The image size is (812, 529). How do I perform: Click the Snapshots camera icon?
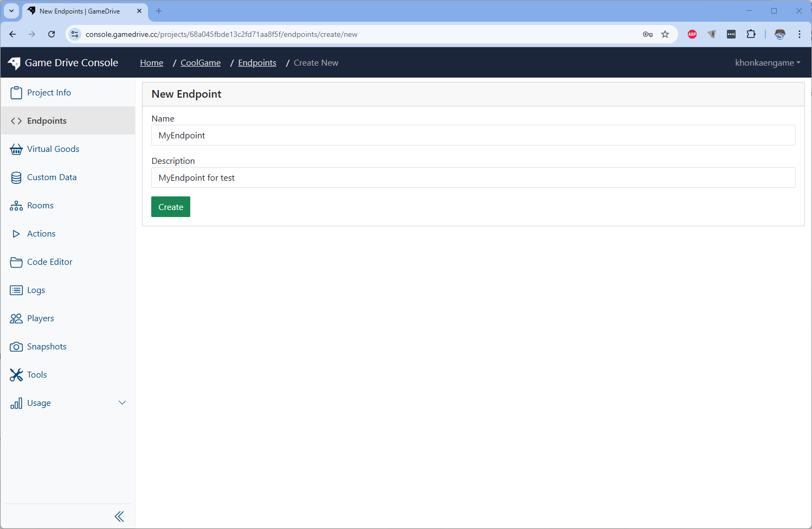(x=16, y=346)
